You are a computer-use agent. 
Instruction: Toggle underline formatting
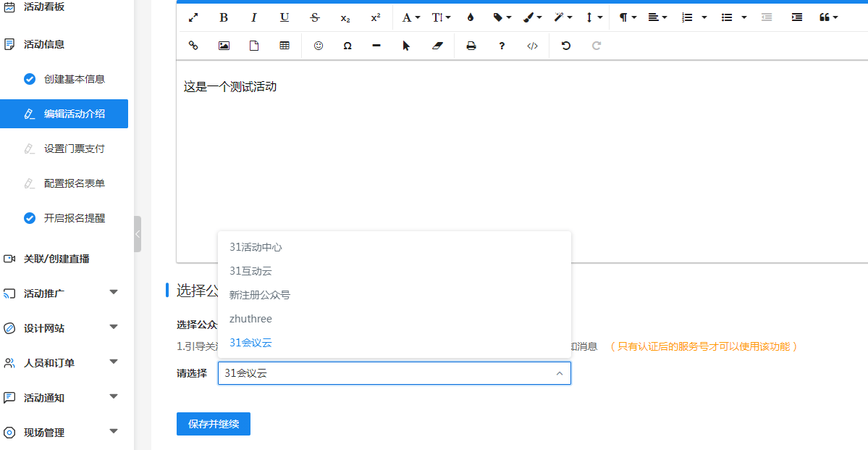[285, 17]
